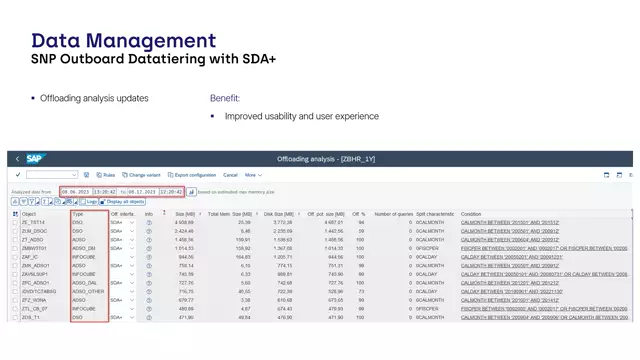
Task: Click the info icon in row ZFC_ADSO1
Action: [149, 283]
